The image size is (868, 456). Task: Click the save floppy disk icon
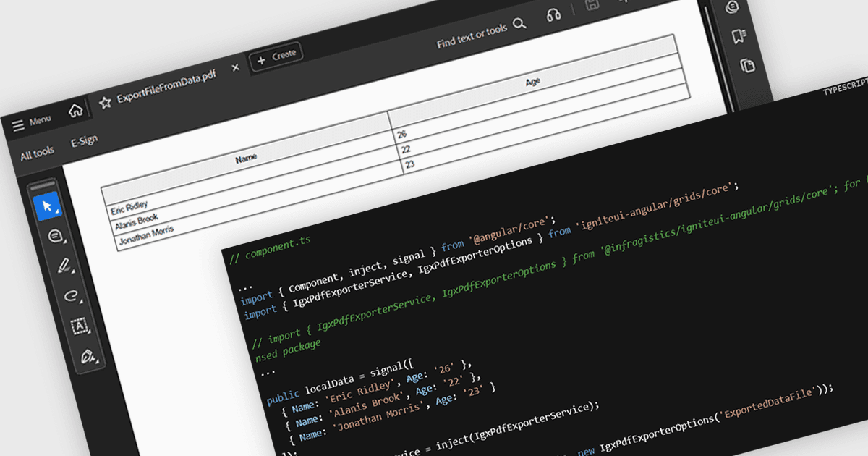click(x=592, y=5)
